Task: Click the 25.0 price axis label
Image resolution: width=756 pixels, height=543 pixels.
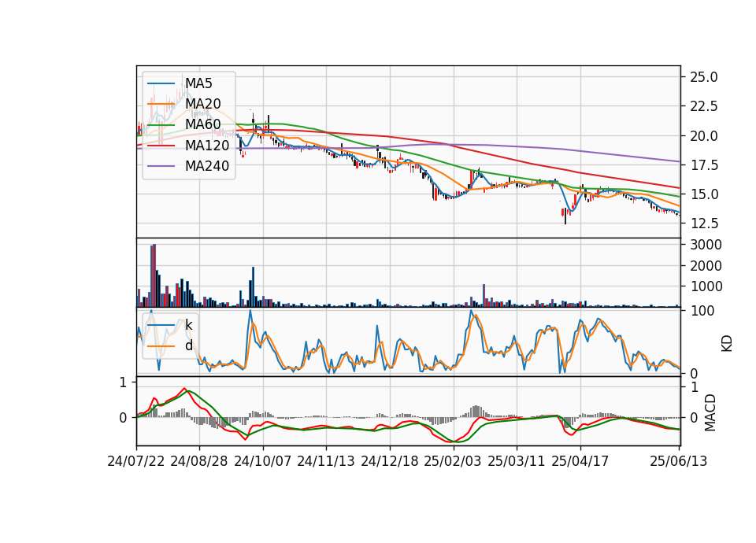Action: (704, 77)
